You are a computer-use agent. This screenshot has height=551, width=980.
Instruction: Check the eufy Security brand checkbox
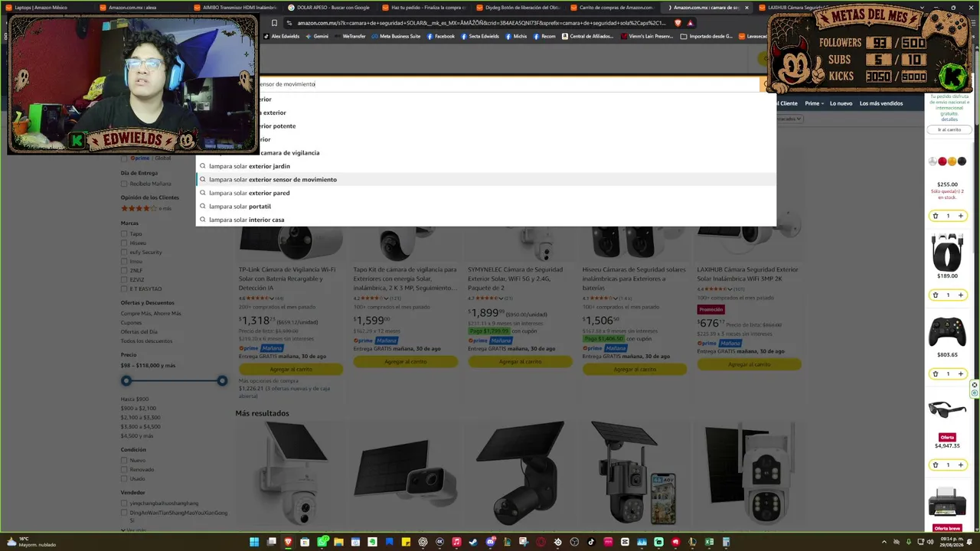pos(124,252)
